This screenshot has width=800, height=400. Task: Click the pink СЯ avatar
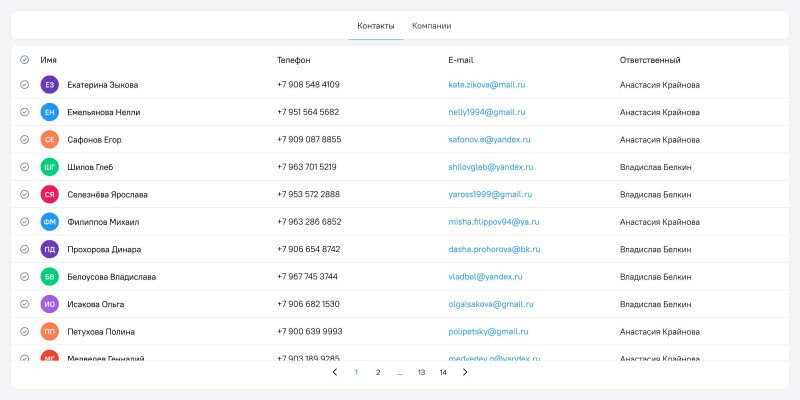click(x=49, y=194)
